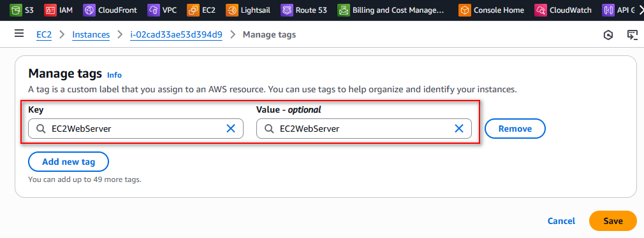Click the Remove tag button
The image size is (644, 238).
[515, 129]
